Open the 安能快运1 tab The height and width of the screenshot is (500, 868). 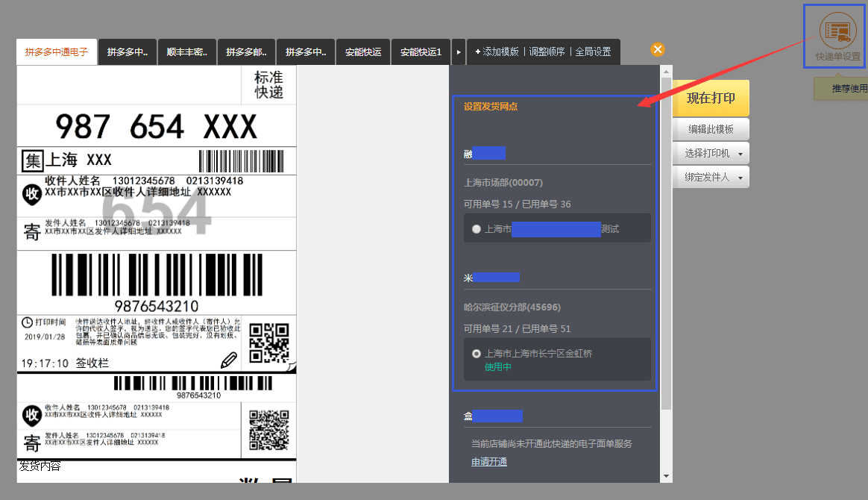pos(421,52)
